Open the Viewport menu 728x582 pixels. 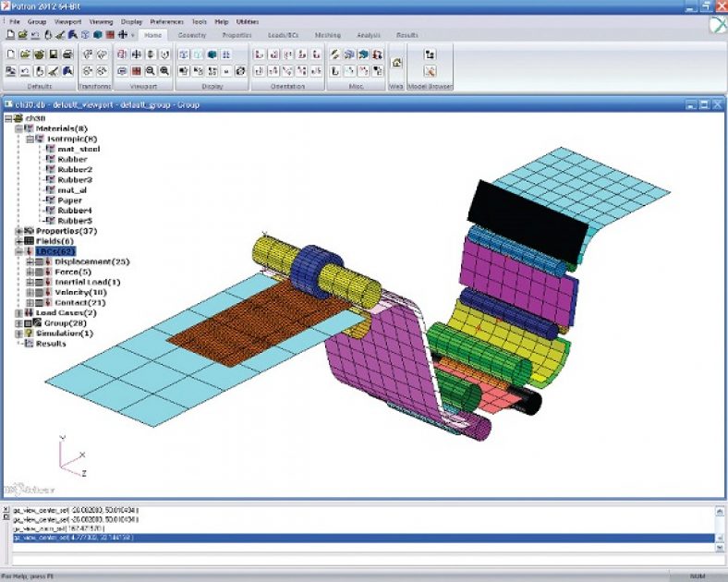[x=67, y=22]
